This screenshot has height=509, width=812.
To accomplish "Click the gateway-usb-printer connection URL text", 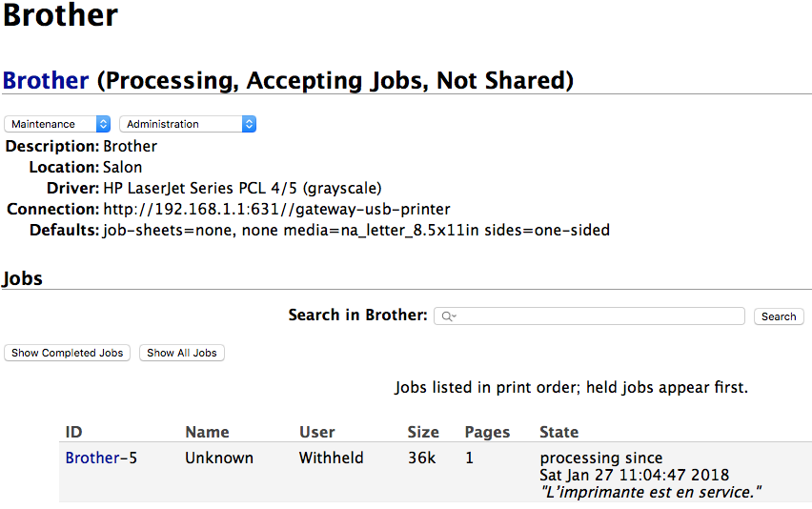I will pos(276,210).
